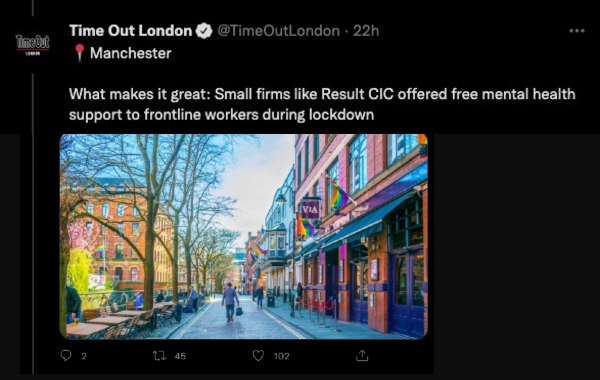Click the thread line below the avatar
The image size is (600, 380).
33,224
